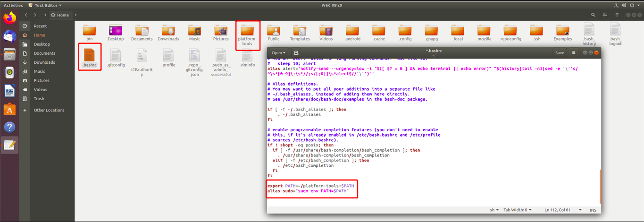
Task: Select the .profile file
Action: 168,58
